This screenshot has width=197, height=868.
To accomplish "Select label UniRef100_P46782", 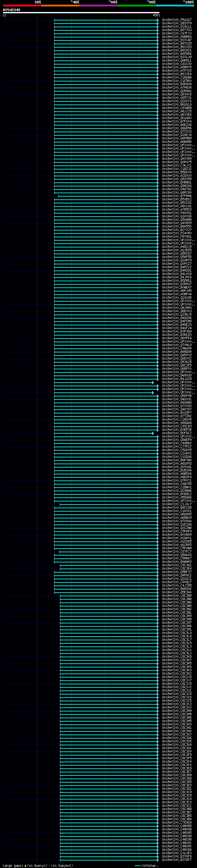I will pos(176,189).
